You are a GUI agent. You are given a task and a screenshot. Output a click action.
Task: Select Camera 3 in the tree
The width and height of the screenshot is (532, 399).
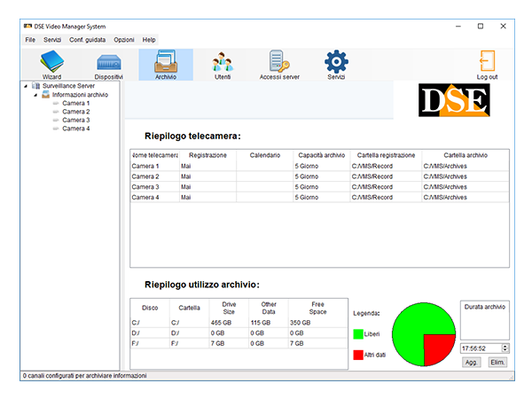[75, 120]
